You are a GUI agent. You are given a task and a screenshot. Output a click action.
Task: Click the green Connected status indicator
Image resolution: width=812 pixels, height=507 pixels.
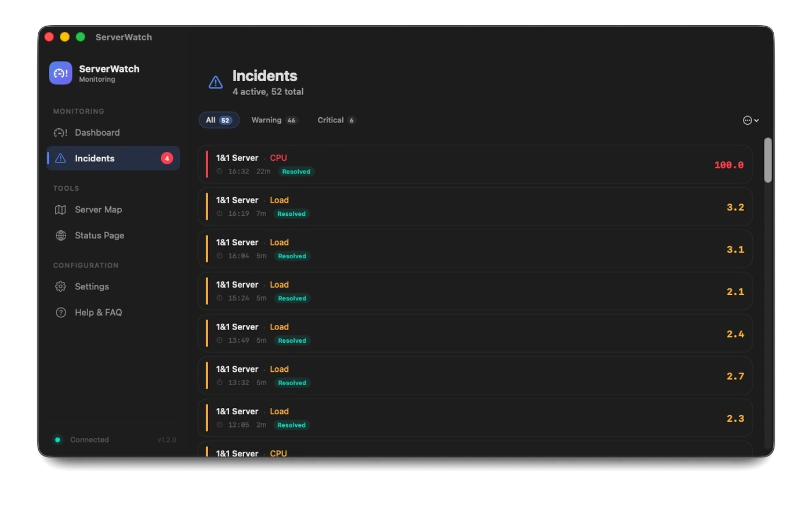[x=57, y=440]
